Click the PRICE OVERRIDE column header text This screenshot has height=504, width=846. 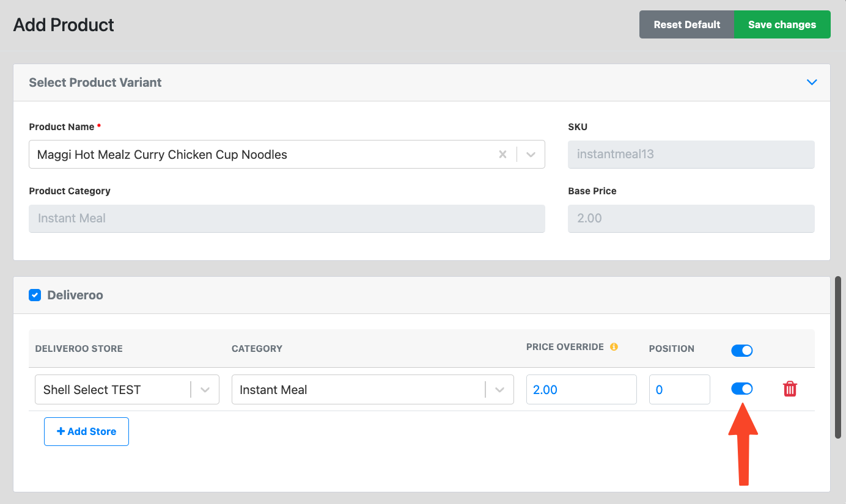565,347
